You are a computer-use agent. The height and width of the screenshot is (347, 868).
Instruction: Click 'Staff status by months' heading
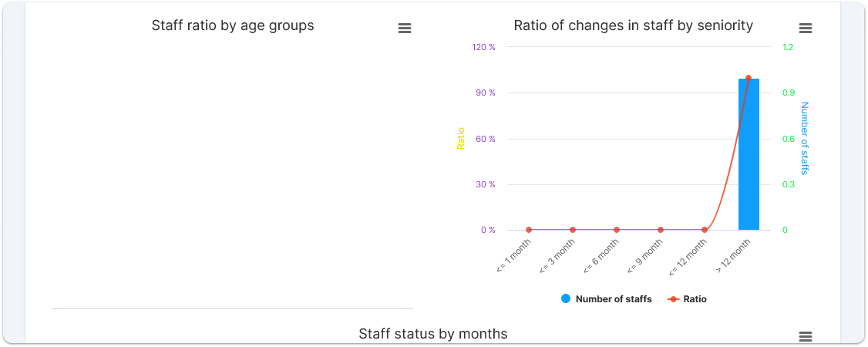tap(432, 334)
